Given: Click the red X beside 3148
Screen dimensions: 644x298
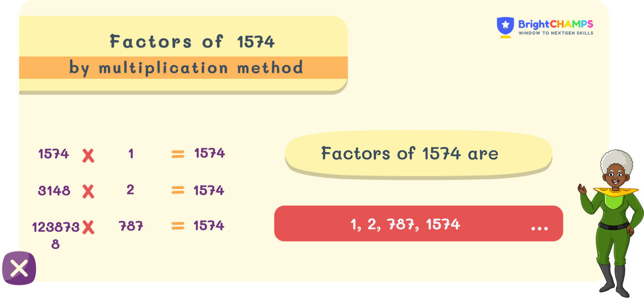Looking at the screenshot, I should click(88, 191).
